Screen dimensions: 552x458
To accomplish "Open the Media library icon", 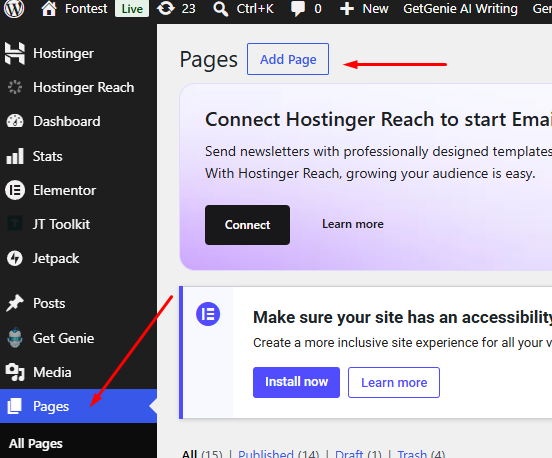I will 15,372.
